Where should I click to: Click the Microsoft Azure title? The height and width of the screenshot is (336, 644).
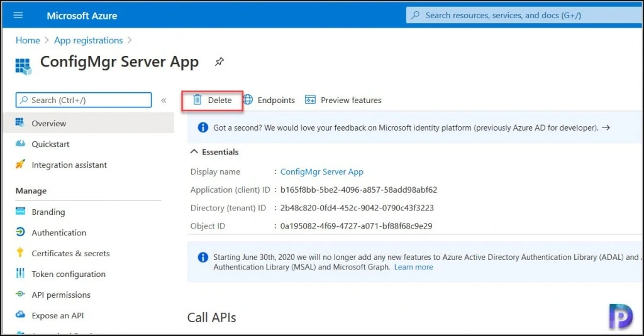[x=82, y=16]
